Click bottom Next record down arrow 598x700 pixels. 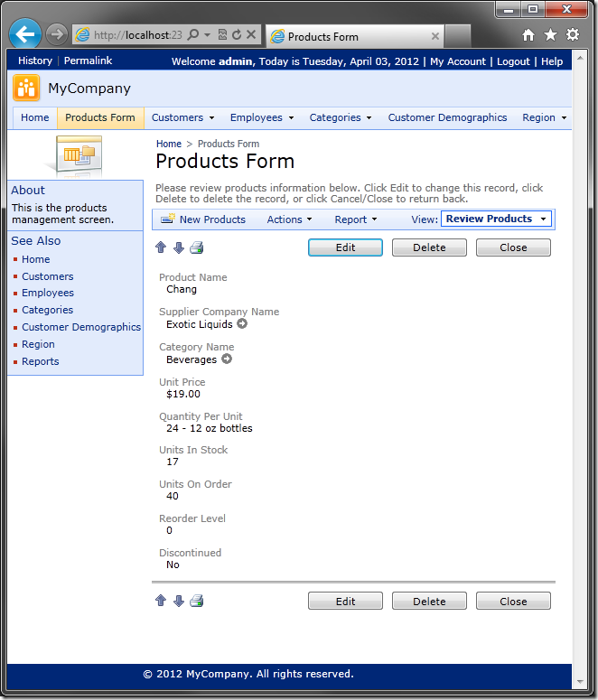pyautogui.click(x=179, y=601)
